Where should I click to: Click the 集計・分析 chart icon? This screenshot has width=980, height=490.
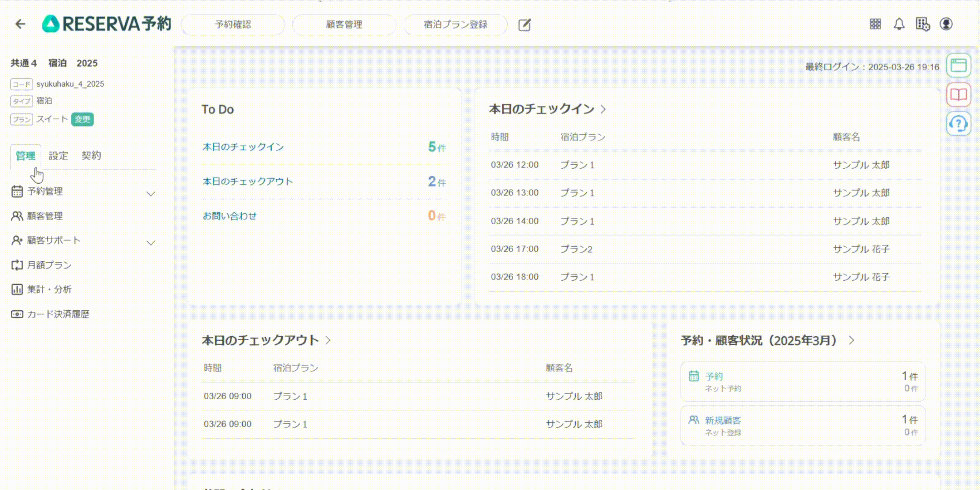click(x=17, y=289)
